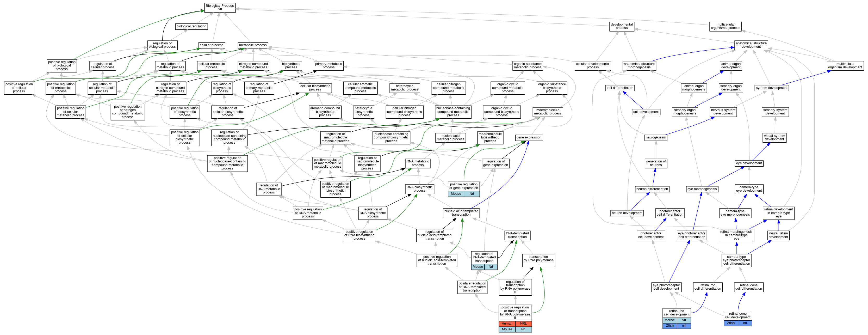
Task: Select the 'visual system development' node
Action: click(x=774, y=138)
